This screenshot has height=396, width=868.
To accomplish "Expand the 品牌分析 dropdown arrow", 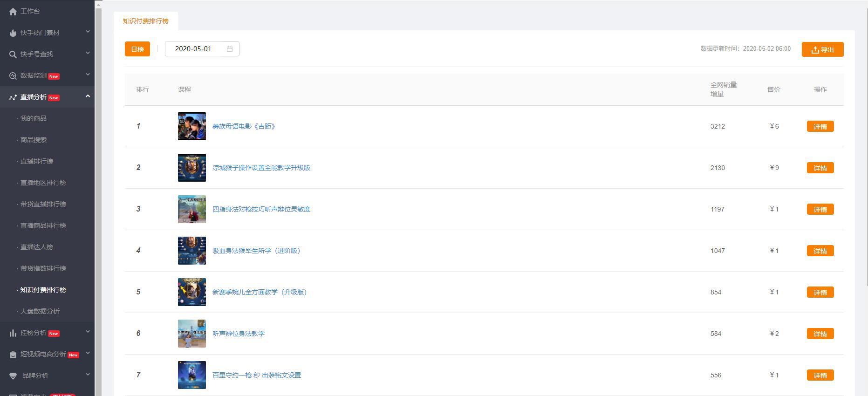I will pyautogui.click(x=88, y=375).
